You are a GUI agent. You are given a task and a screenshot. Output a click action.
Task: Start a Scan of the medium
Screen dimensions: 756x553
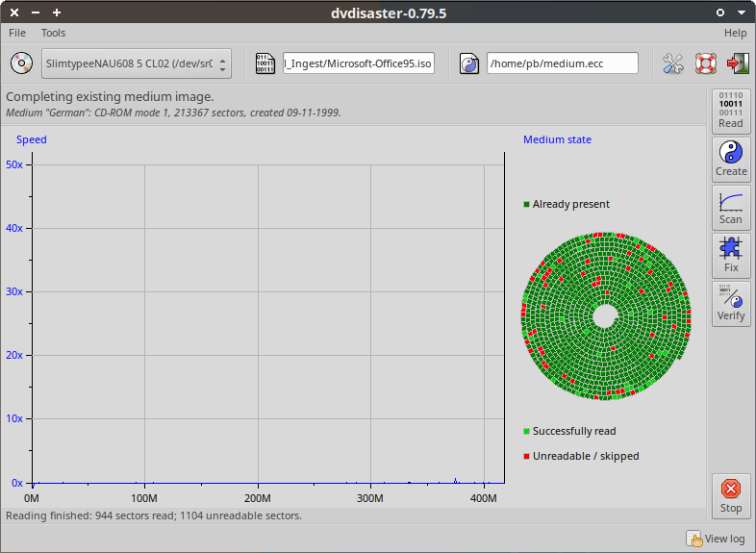[730, 207]
